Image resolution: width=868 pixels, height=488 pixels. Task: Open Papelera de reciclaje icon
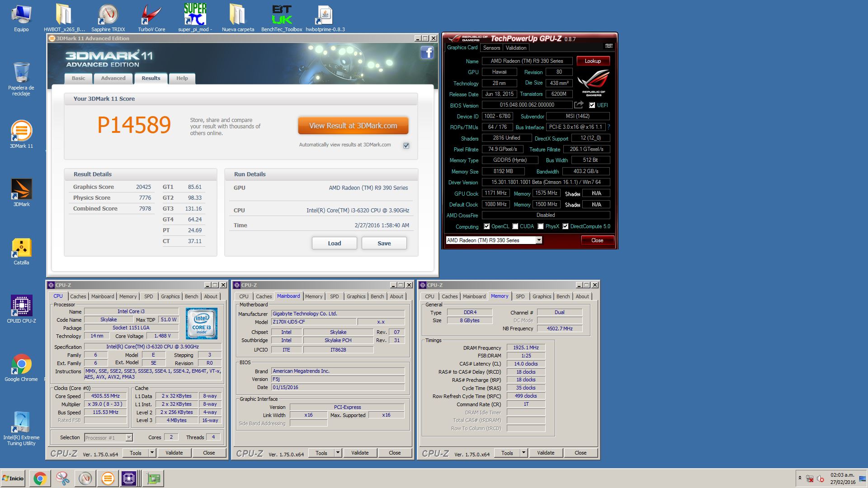click(21, 79)
